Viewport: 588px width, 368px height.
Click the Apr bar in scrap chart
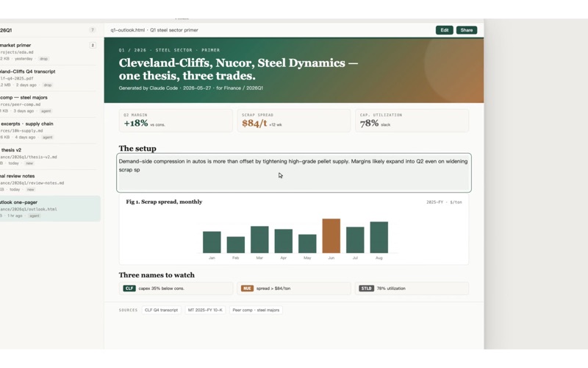click(284, 241)
